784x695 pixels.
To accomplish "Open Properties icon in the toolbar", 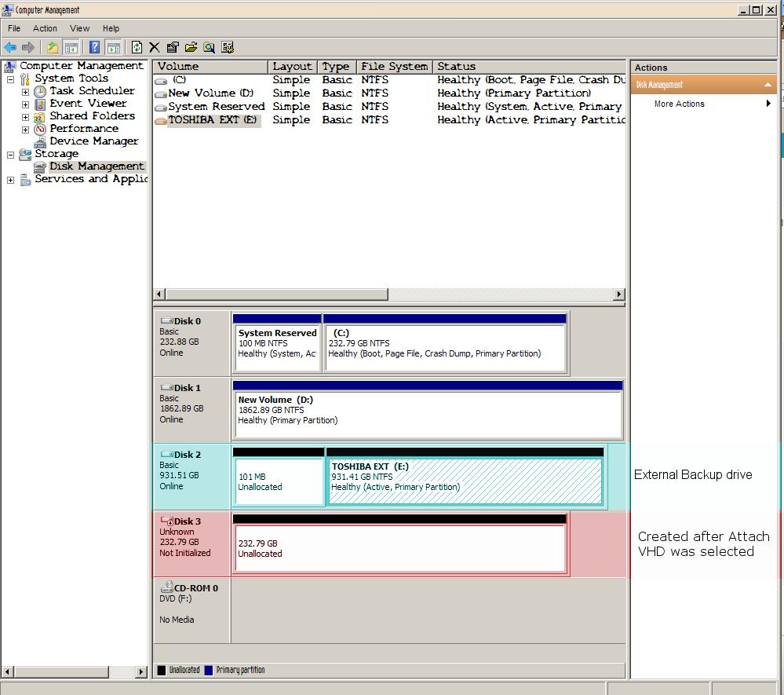I will [x=173, y=48].
